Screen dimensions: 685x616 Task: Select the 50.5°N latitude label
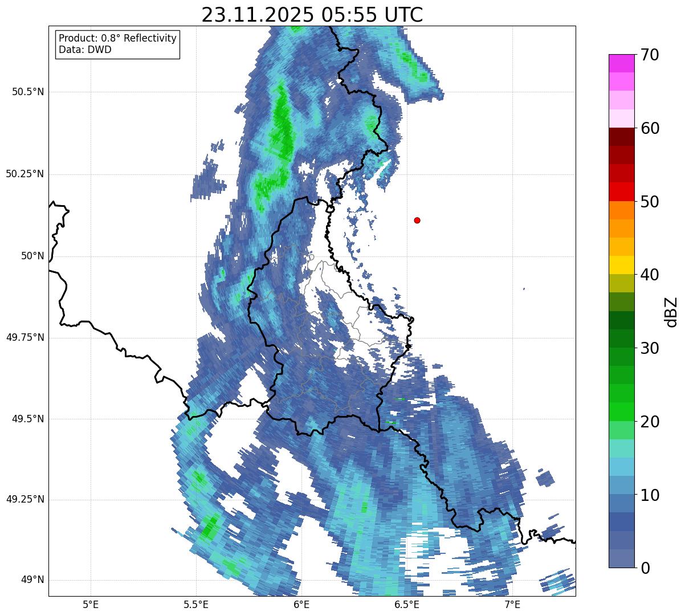coord(28,92)
